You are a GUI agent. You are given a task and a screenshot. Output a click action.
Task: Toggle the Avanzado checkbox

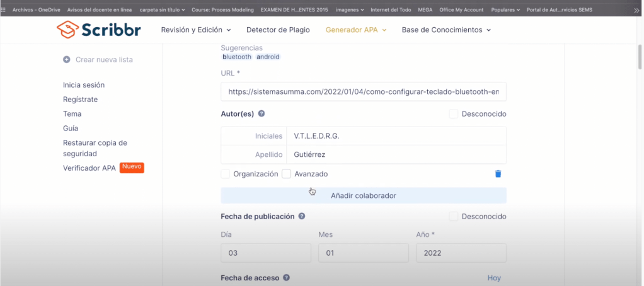pyautogui.click(x=286, y=174)
